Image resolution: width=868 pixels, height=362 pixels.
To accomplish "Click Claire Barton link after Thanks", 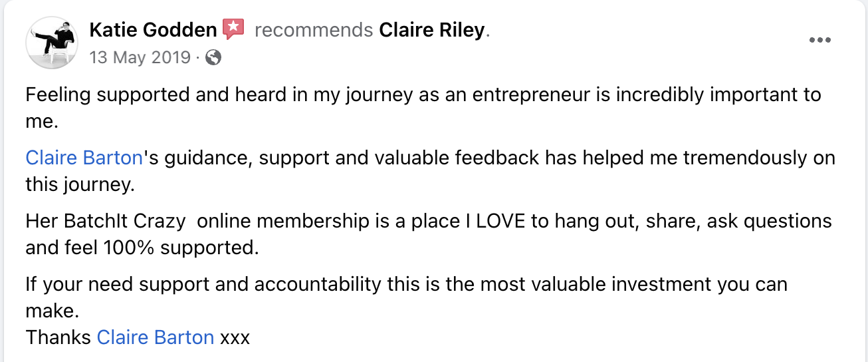I will click(x=156, y=337).
